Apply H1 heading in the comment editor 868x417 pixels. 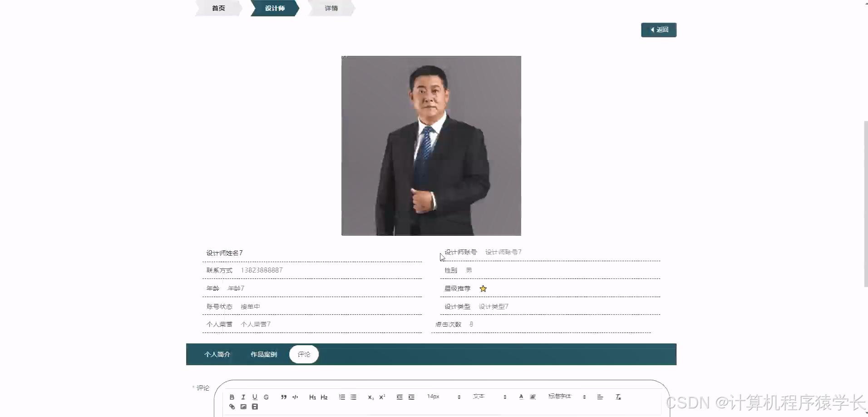(312, 397)
